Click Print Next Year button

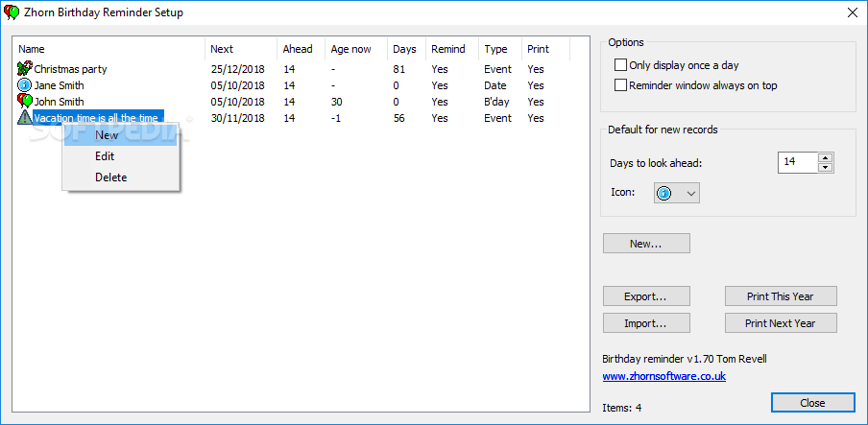pyautogui.click(x=781, y=323)
